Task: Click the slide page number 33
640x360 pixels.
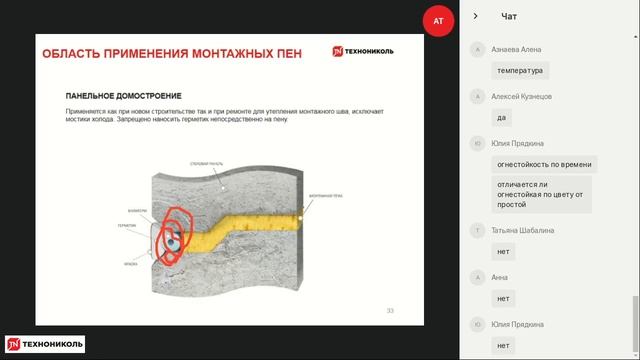Action: 390,311
